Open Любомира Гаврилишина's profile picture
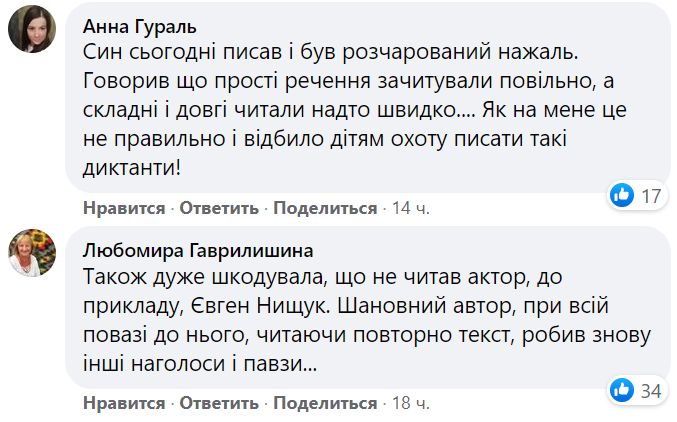This screenshot has height=422, width=677. pos(30,254)
